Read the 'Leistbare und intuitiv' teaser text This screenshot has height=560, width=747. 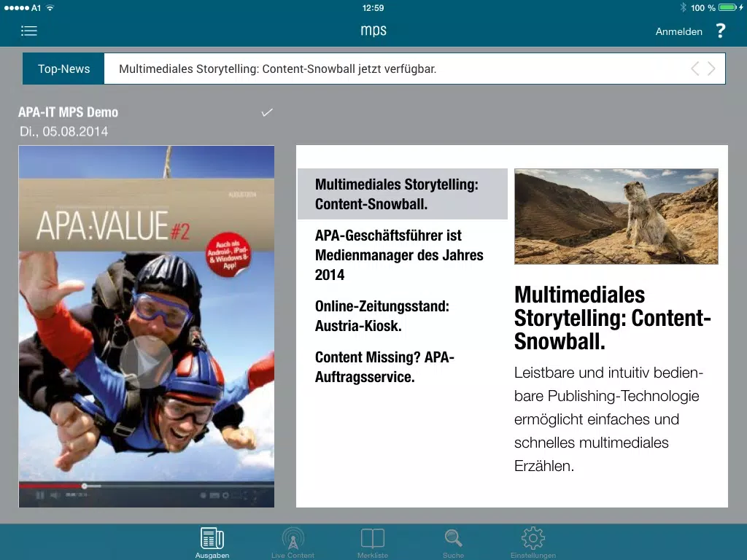coord(608,419)
